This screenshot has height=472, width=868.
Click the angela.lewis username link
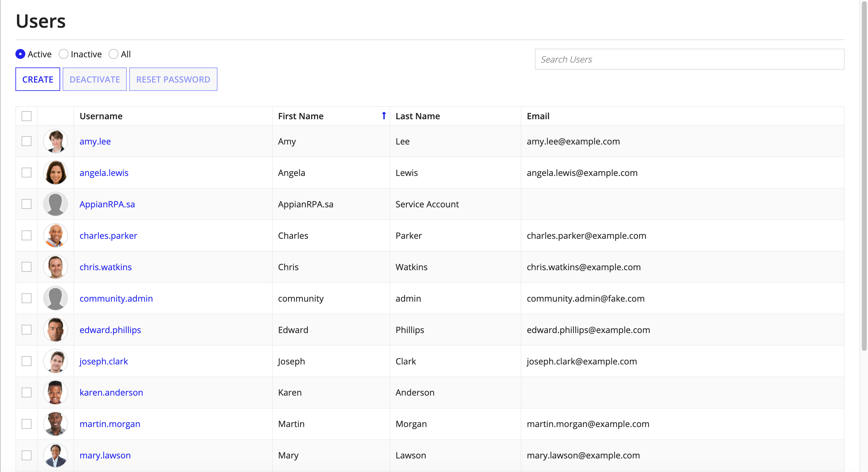point(104,172)
